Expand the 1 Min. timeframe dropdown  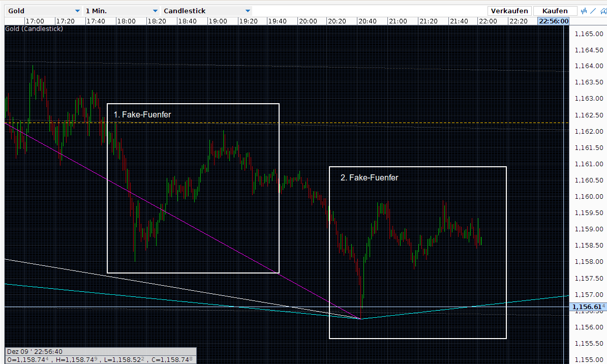(x=121, y=11)
